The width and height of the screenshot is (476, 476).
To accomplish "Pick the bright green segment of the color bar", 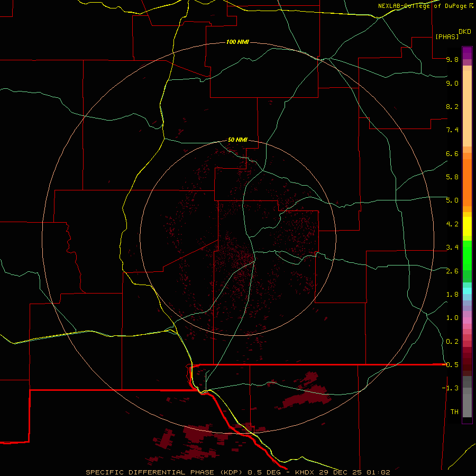I will point(467,255).
